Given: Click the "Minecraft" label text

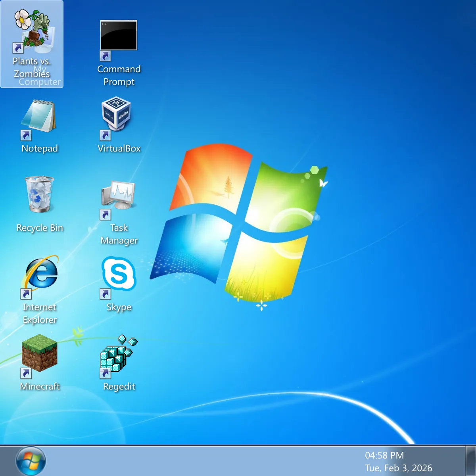Looking at the screenshot, I should pyautogui.click(x=40, y=386).
